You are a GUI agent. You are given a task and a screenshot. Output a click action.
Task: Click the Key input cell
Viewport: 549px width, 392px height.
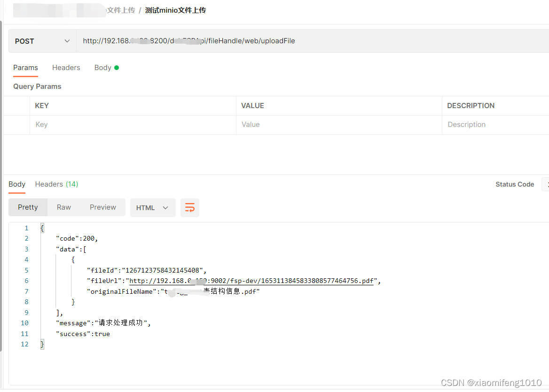pyautogui.click(x=133, y=125)
